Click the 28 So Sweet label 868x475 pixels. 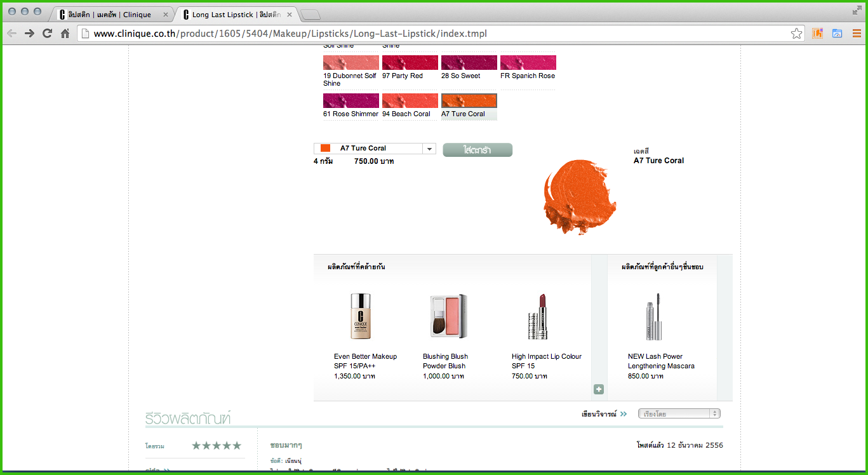[x=461, y=76]
